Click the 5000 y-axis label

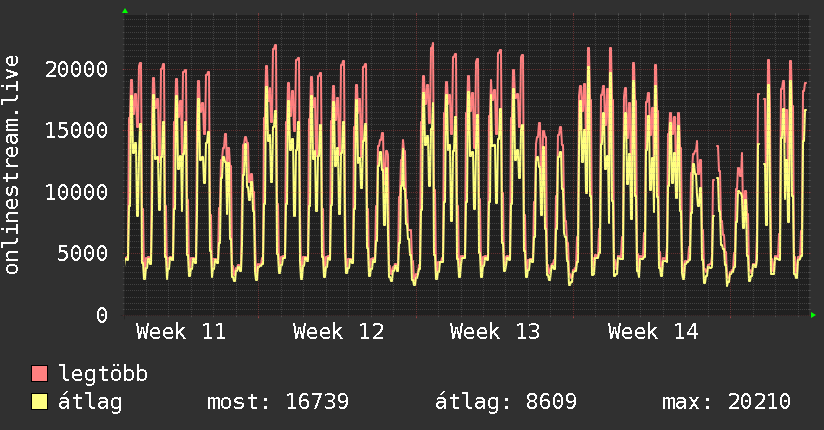coord(83,253)
